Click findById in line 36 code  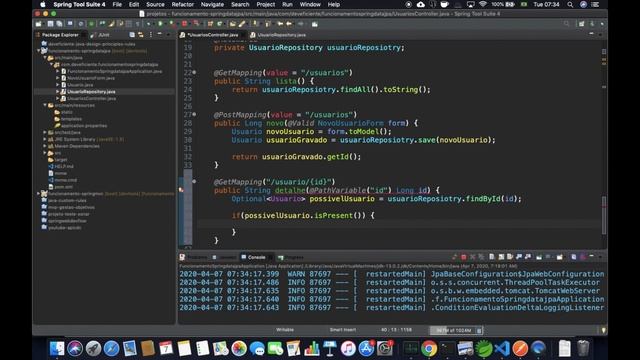[x=483, y=199]
